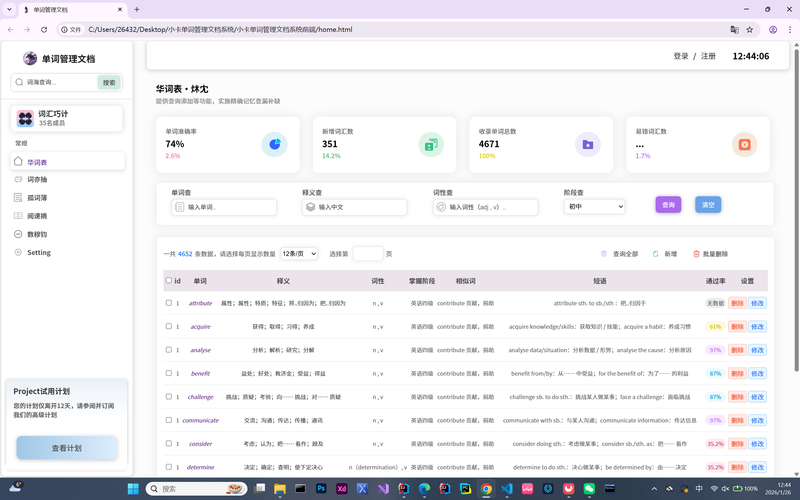Viewport: 800px width, 500px height.
Task: Click the 批量删除 trash icon
Action: click(696, 254)
